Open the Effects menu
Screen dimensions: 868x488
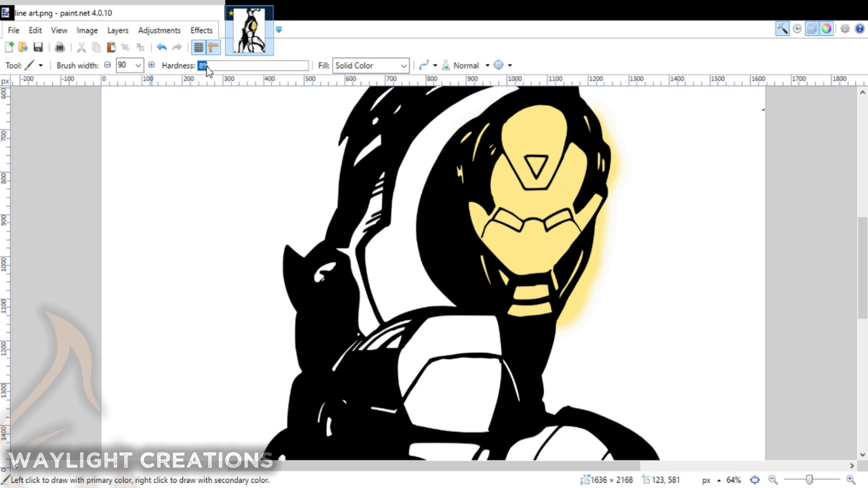201,30
